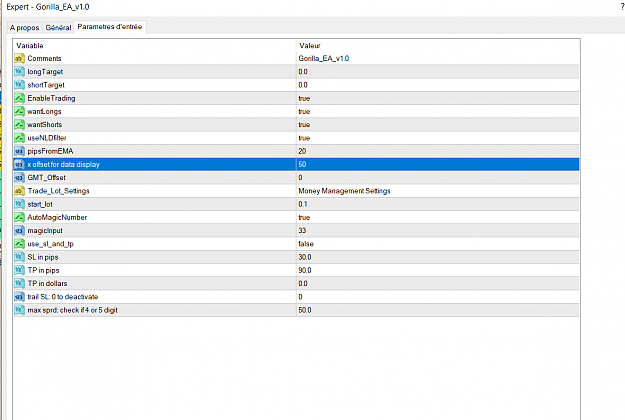Viewport: 625px width, 420px height.
Task: Click the double icon beside SL in pips
Action: [x=19, y=257]
